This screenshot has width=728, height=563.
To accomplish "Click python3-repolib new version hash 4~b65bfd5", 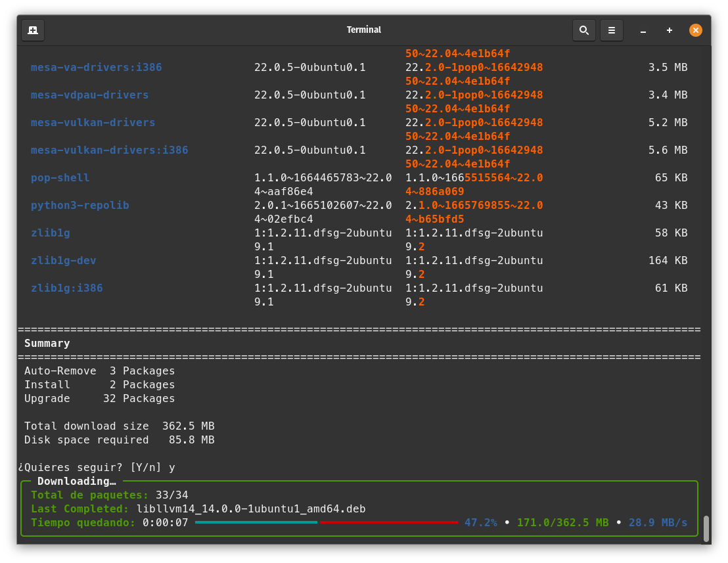I will [434, 219].
